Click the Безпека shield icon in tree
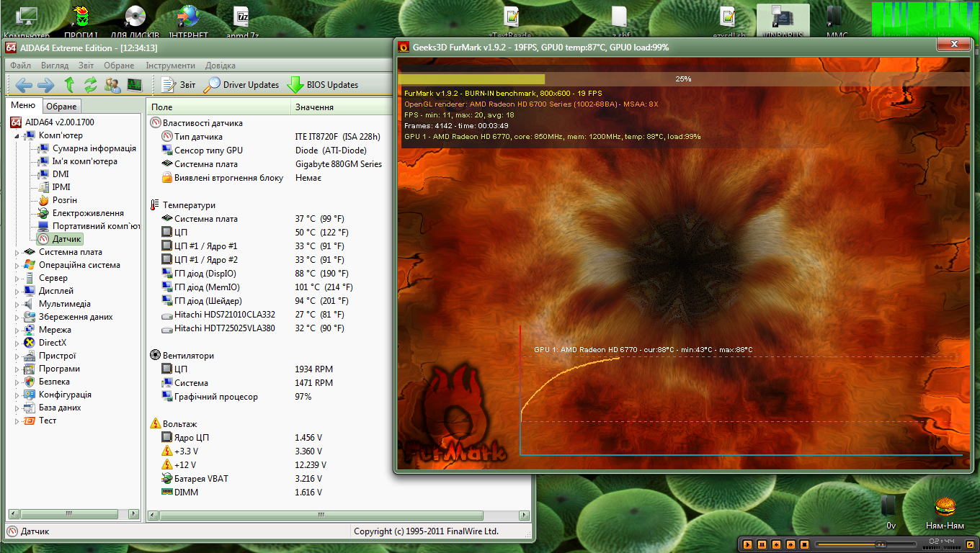The width and height of the screenshot is (980, 553). pyautogui.click(x=30, y=382)
